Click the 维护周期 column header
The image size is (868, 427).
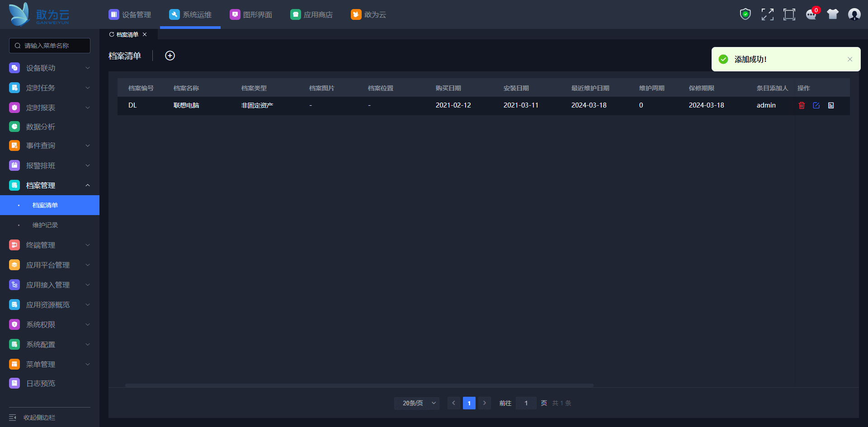pos(652,88)
